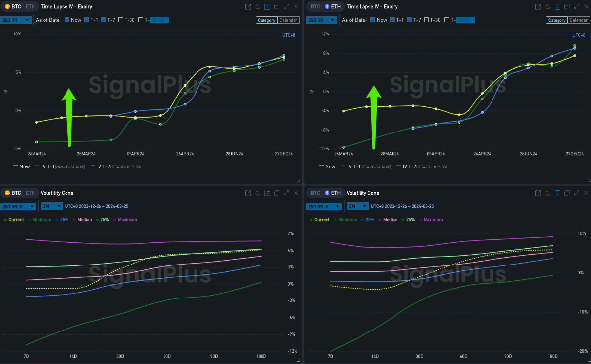Uncheck the T-1 checkbox in BTC Time Lapse
The image size is (591, 364).
coord(87,20)
